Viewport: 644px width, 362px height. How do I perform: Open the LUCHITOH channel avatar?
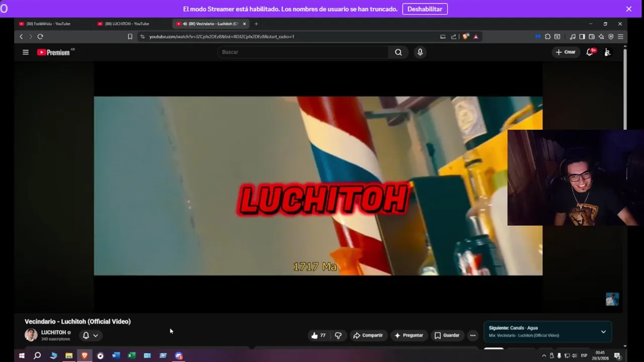31,335
